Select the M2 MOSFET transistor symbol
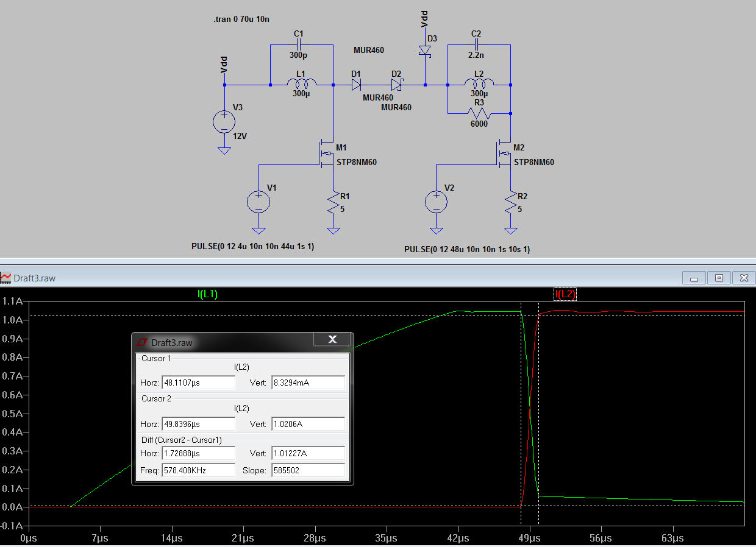756x547 pixels. 504,155
